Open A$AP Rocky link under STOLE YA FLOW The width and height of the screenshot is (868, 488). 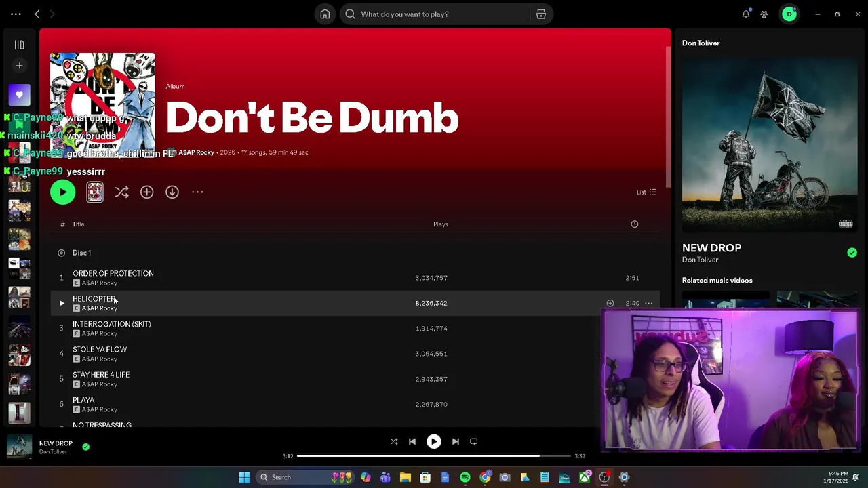pyautogui.click(x=100, y=359)
